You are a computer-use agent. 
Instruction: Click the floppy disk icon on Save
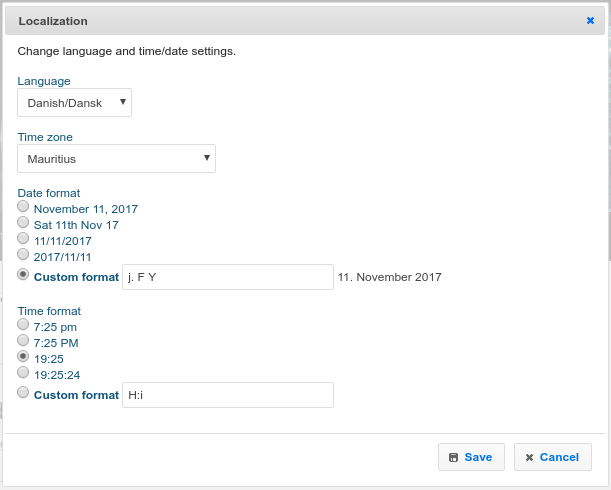point(454,457)
